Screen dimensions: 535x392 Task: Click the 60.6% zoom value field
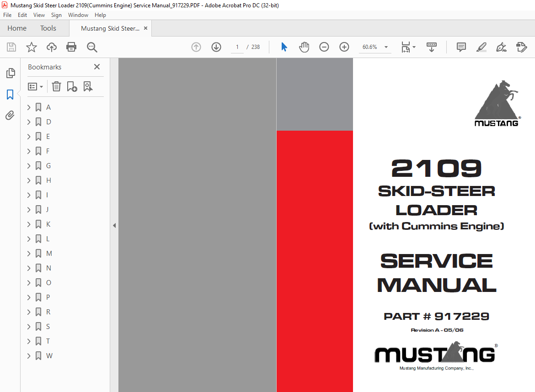pos(370,47)
